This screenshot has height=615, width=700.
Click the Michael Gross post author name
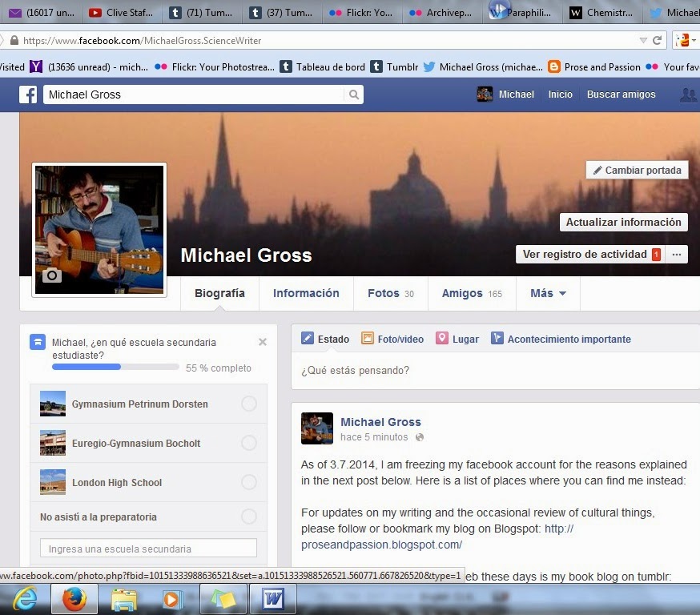[x=380, y=422]
